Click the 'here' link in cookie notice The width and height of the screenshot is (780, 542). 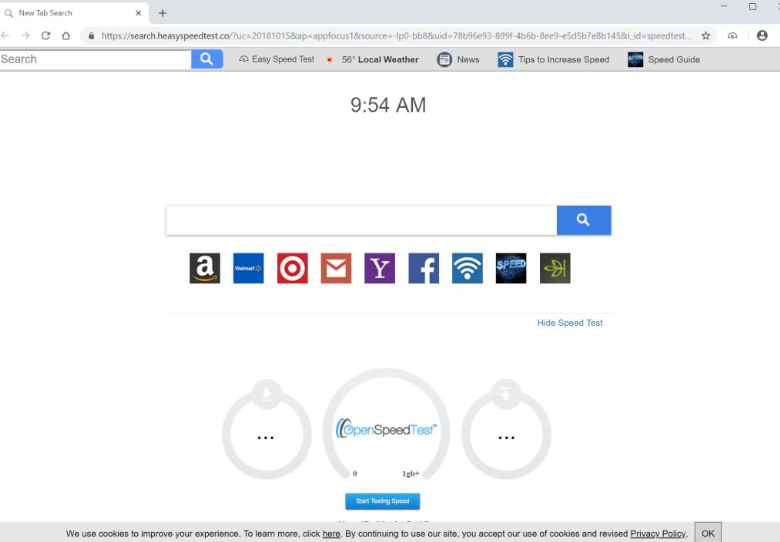point(331,534)
